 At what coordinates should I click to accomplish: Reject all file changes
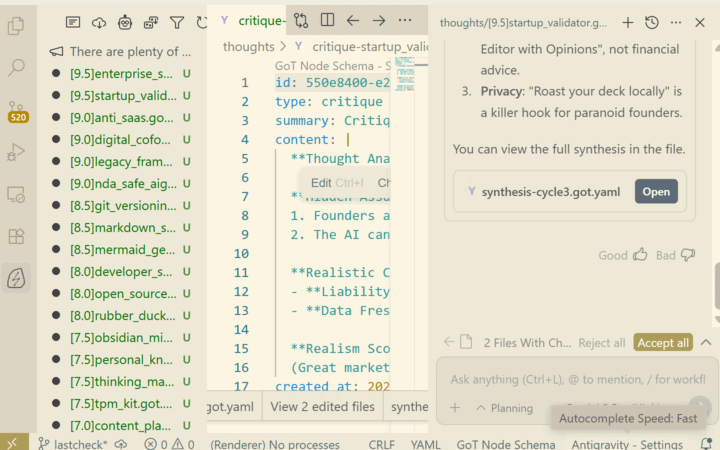(602, 343)
